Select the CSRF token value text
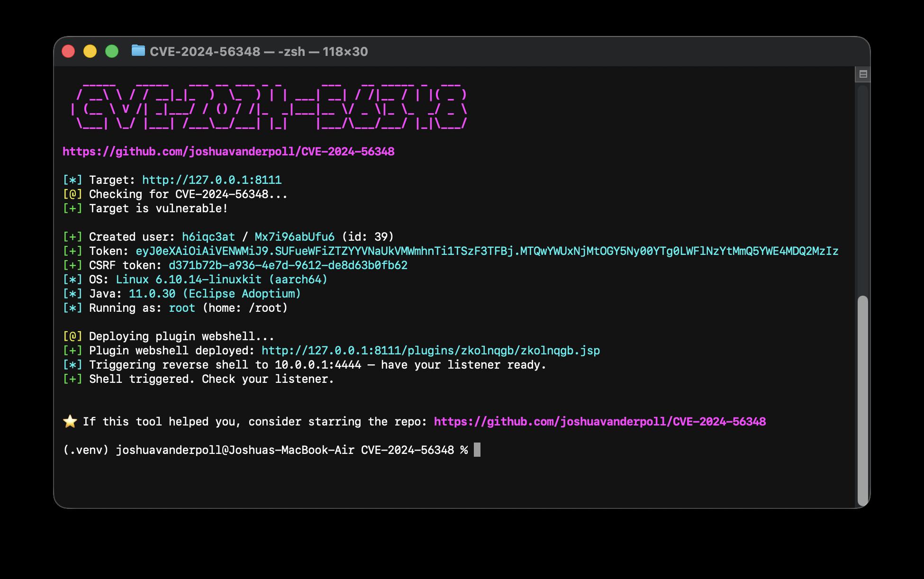Image resolution: width=924 pixels, height=579 pixels. coord(288,265)
